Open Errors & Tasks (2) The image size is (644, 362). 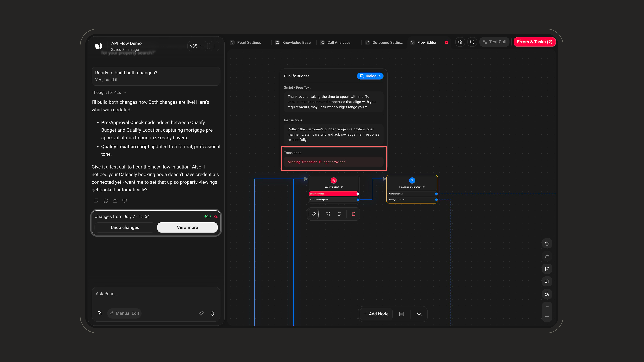[x=534, y=42]
